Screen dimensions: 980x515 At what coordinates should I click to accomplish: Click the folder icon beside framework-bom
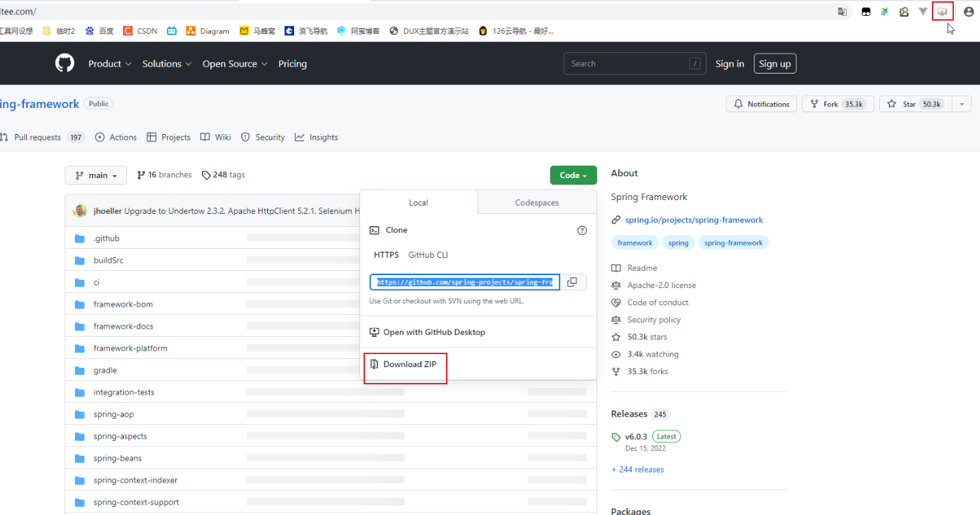[80, 305]
